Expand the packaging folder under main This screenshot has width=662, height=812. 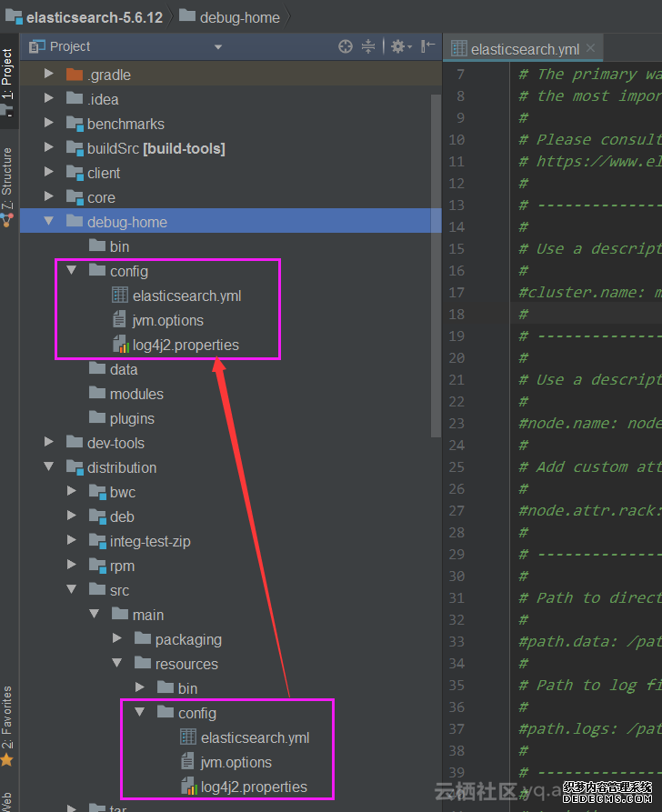click(117, 639)
